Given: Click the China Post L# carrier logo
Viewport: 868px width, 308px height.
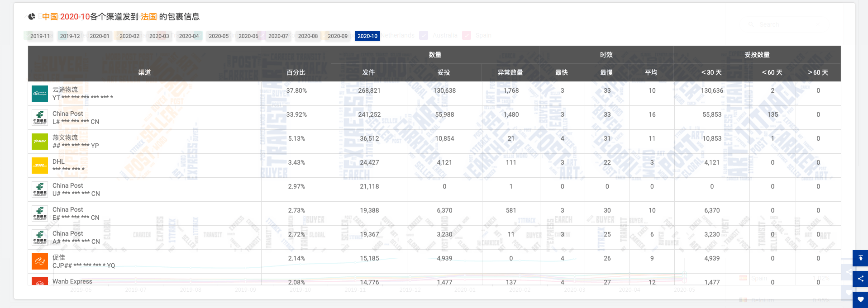Looking at the screenshot, I should pos(40,118).
